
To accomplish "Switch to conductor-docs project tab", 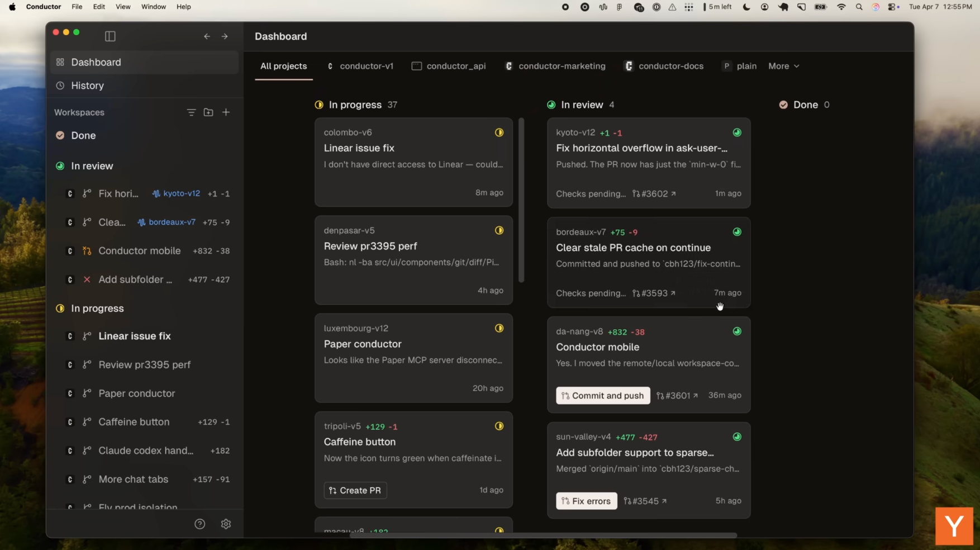I will click(664, 66).
